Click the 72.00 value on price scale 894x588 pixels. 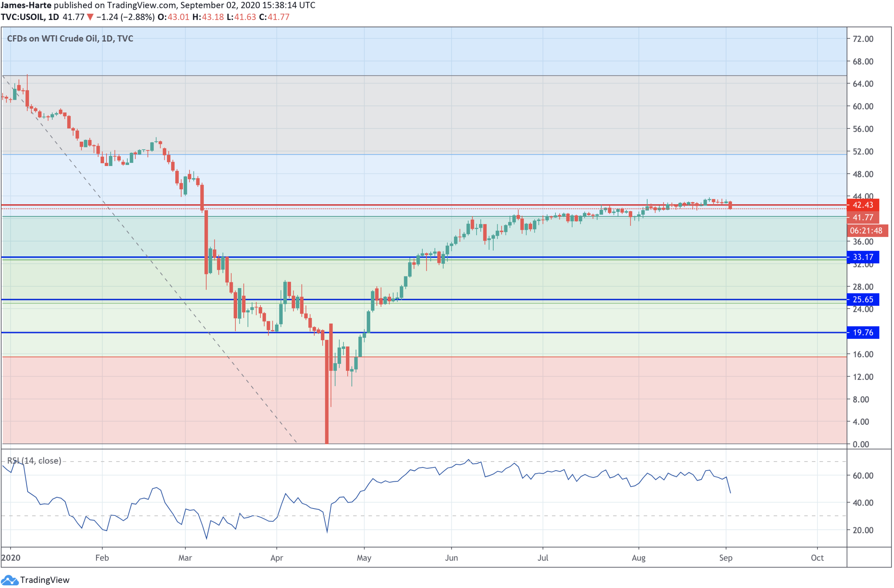point(862,39)
